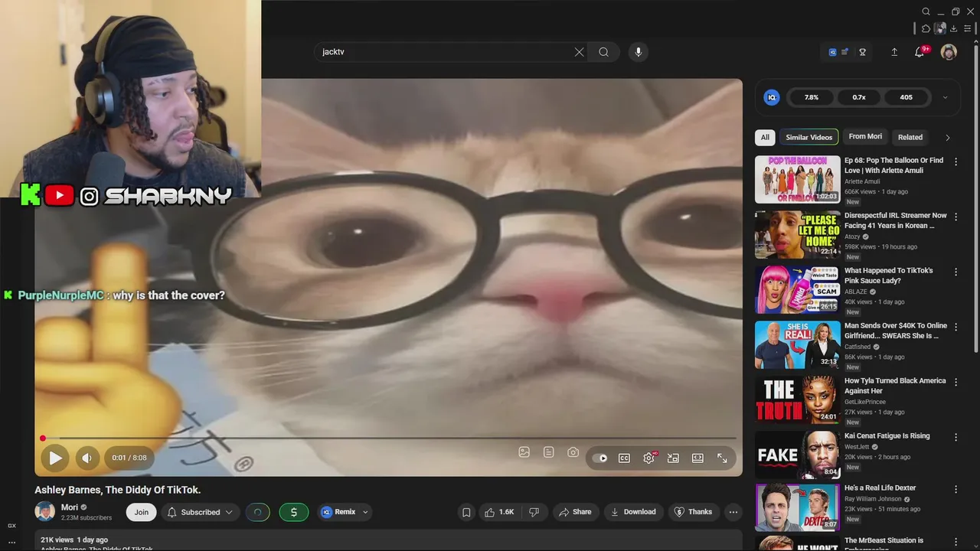Click the thumbnail image icon in the player
This screenshot has height=551, width=980.
[524, 452]
